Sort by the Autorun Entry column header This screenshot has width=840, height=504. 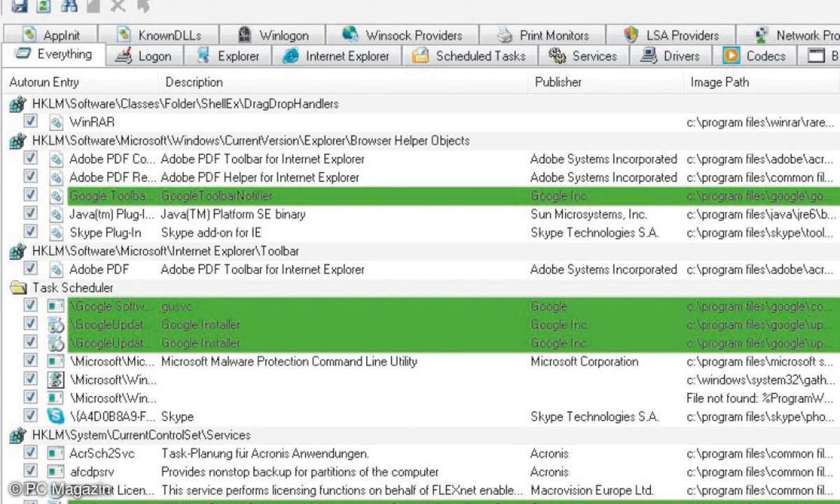click(80, 83)
